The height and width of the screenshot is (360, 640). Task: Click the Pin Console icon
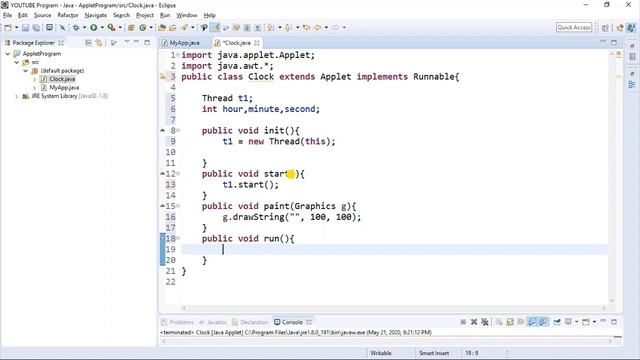tap(557, 322)
